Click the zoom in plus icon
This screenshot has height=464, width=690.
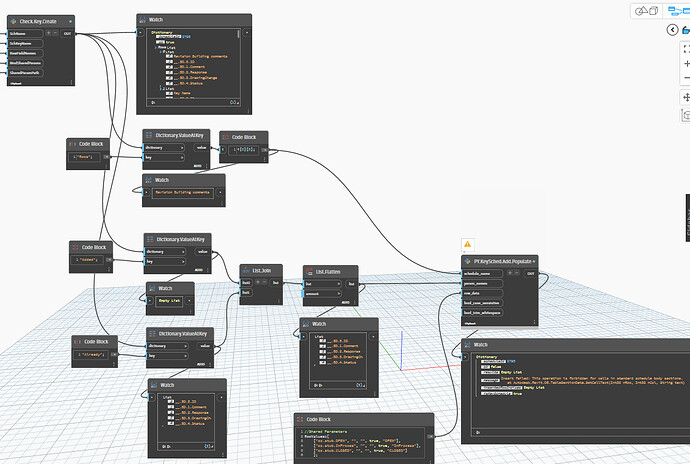coord(686,64)
